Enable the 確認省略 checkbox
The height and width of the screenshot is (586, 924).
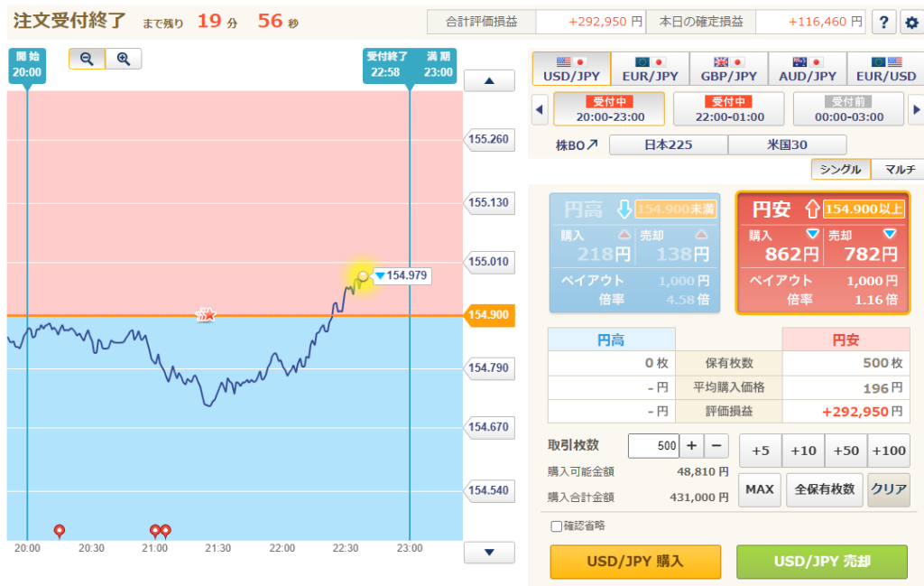tap(556, 526)
